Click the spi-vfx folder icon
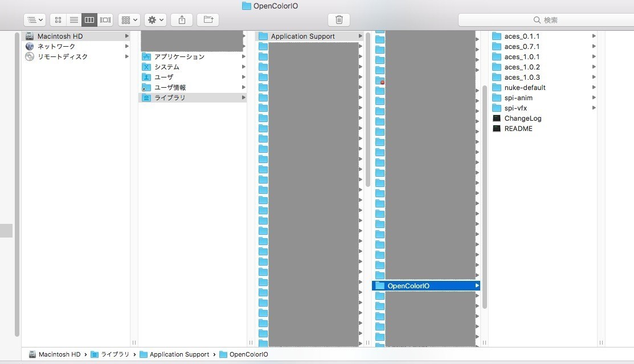This screenshot has height=364, width=634. tap(497, 108)
